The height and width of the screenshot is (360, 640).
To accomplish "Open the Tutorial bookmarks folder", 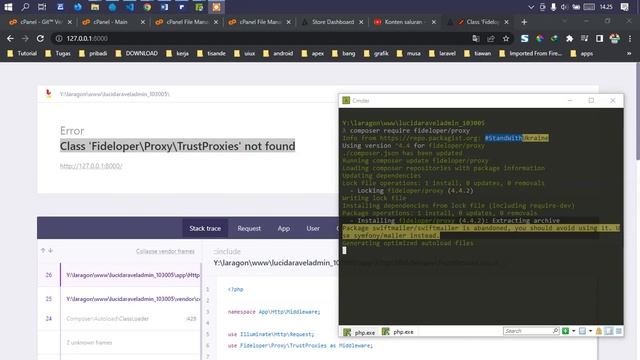I will pos(22,53).
